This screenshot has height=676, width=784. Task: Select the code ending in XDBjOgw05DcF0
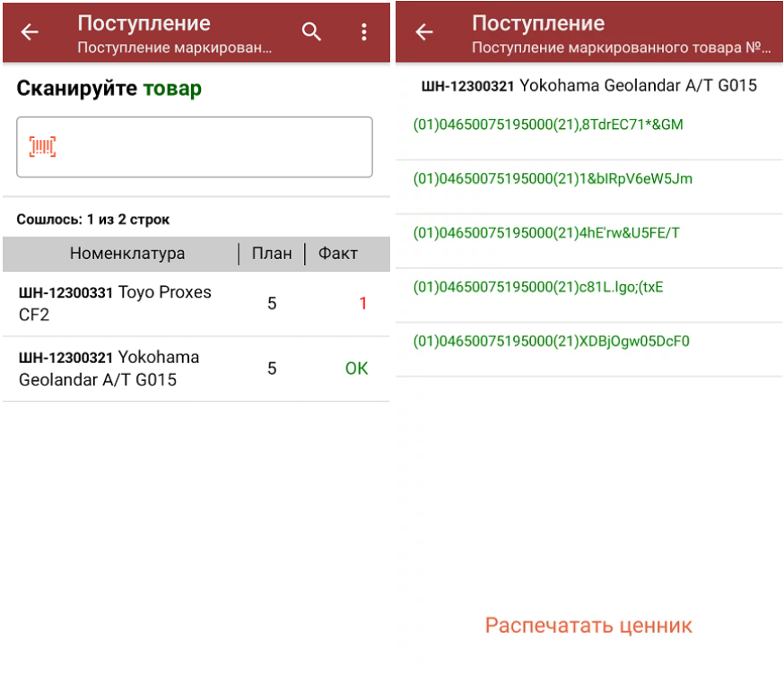point(551,342)
